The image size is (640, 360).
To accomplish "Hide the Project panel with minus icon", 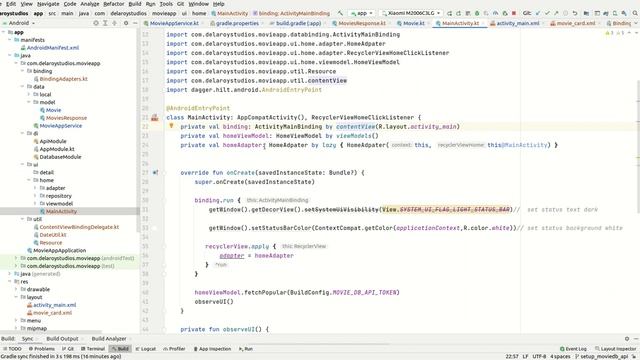I will 135,23.
